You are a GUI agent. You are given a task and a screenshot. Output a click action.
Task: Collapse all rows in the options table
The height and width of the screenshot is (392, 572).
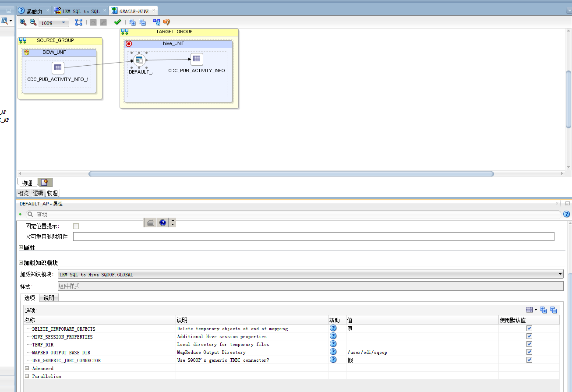[554, 310]
